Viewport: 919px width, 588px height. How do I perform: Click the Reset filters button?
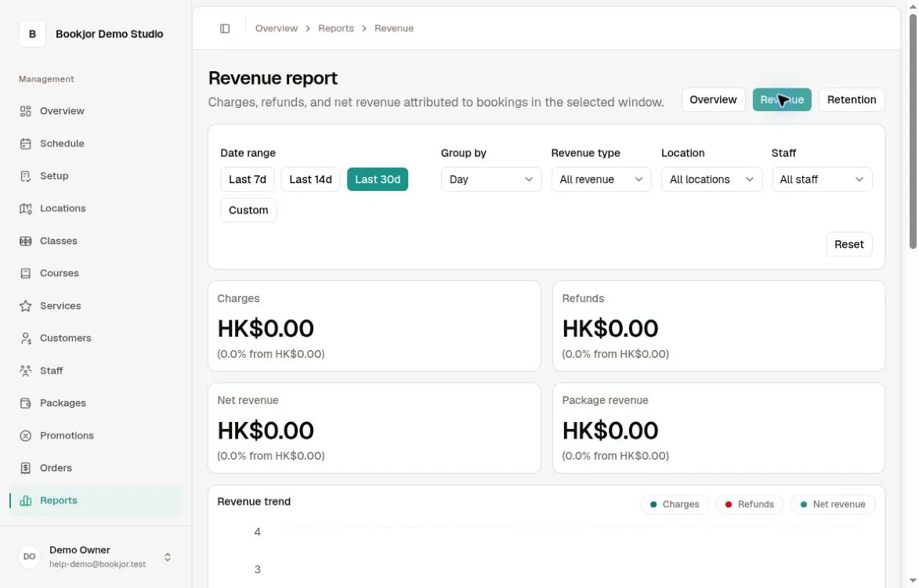[x=848, y=244]
